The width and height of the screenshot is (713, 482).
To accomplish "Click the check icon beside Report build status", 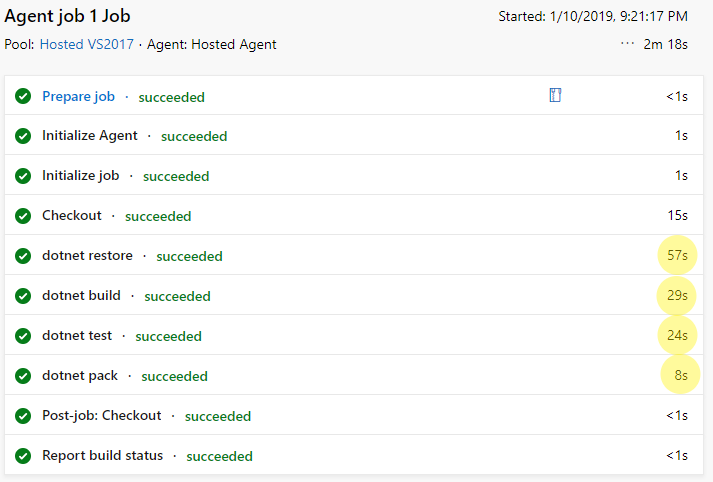I will pos(23,456).
